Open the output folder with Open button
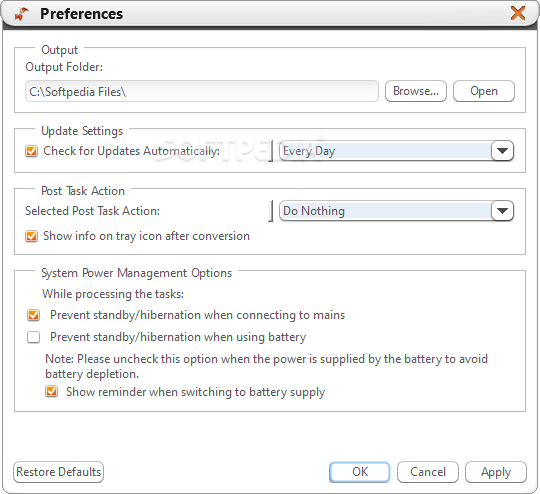The width and height of the screenshot is (540, 494). [484, 91]
